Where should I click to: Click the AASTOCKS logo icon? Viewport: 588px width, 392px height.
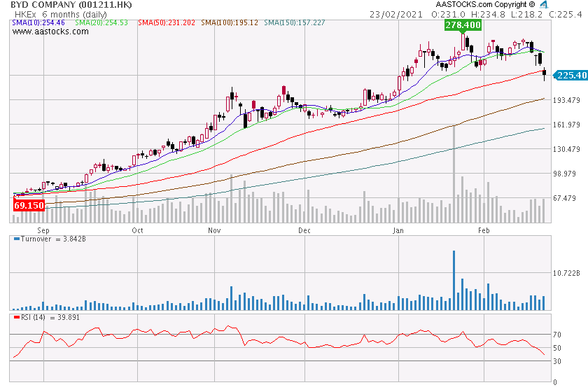544,4
